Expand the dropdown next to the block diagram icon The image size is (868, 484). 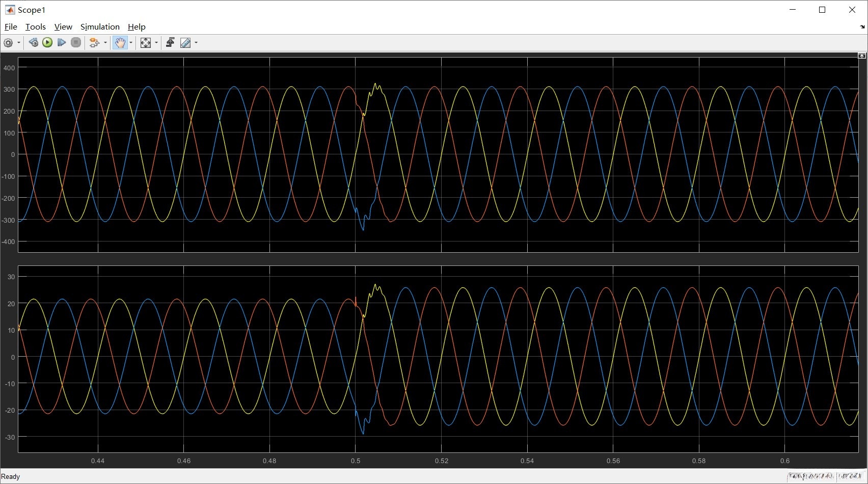point(105,43)
